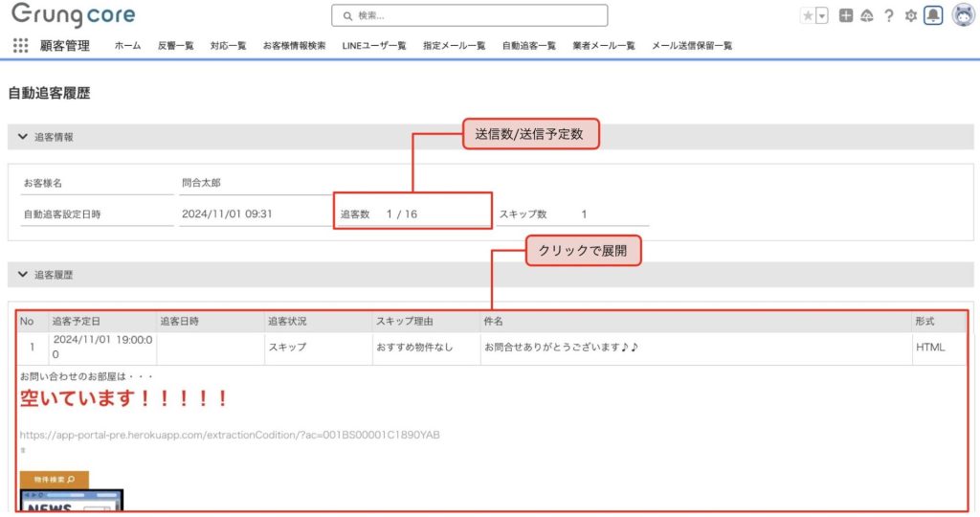Click the herokuapp extractionCodition URL link
Image resolution: width=980 pixels, height=517 pixels.
(x=230, y=435)
